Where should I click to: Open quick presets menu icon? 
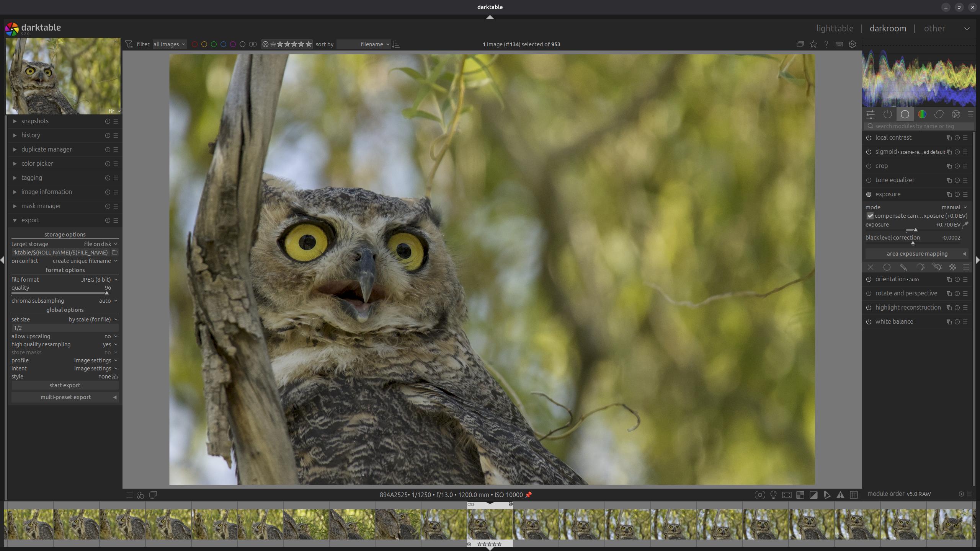click(x=129, y=495)
